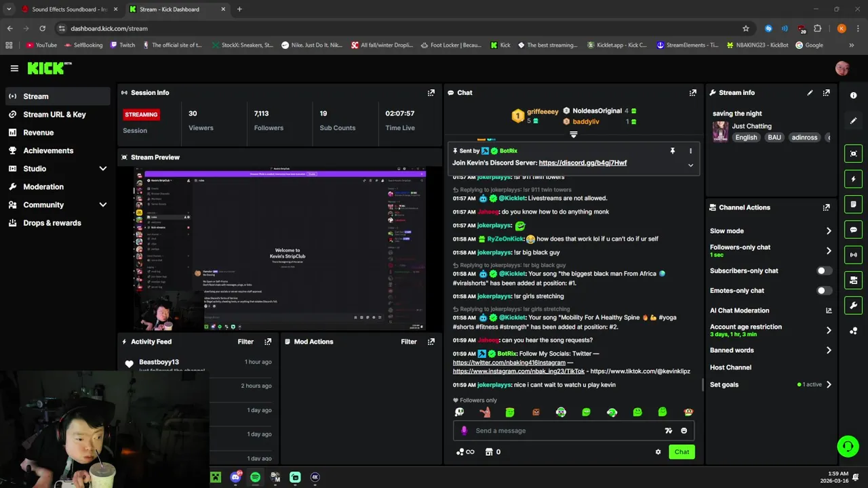
Task: Open the Twitter link in BotRix message
Action: (509, 363)
